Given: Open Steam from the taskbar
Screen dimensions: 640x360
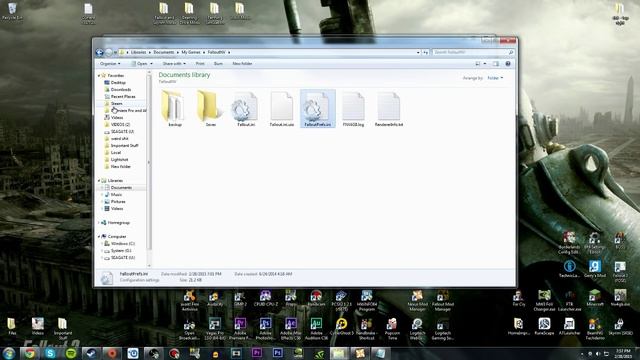Looking at the screenshot, I should (91, 353).
